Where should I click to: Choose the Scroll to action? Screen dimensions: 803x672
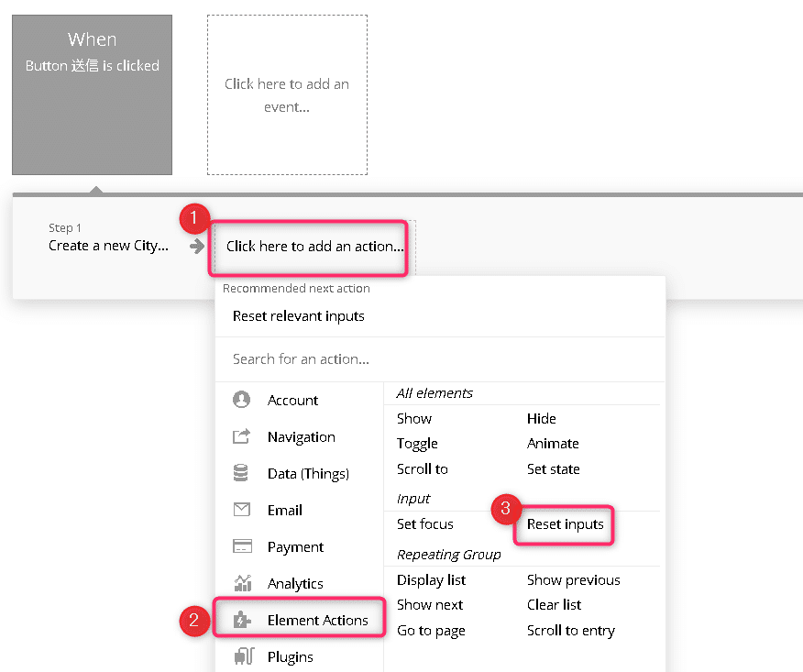click(422, 469)
